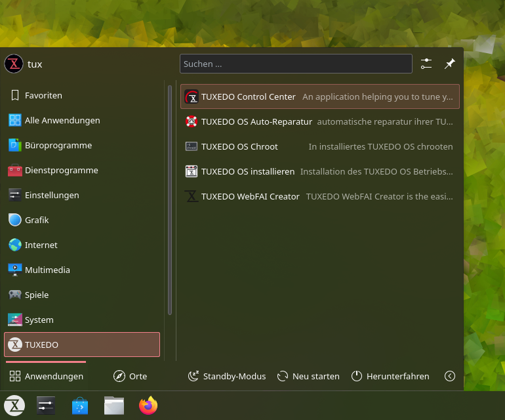Focus the Suchen search field
Viewport: 505px width, 420px height.
tap(296, 64)
